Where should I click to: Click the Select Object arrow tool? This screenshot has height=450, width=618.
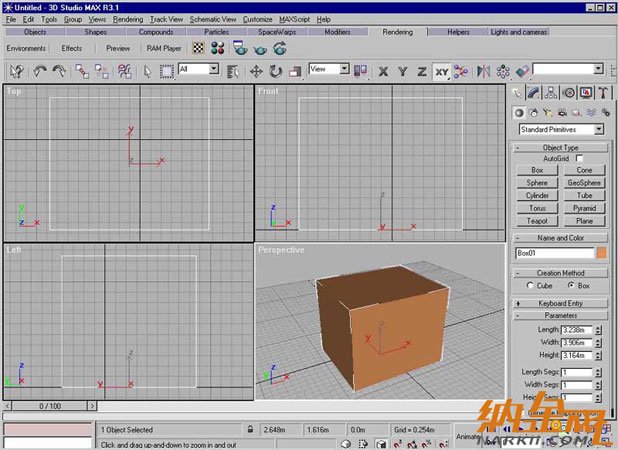click(148, 71)
